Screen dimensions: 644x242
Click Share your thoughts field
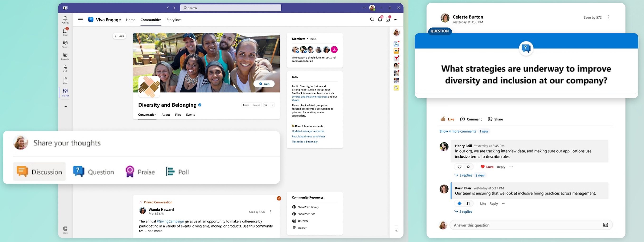[x=67, y=143]
